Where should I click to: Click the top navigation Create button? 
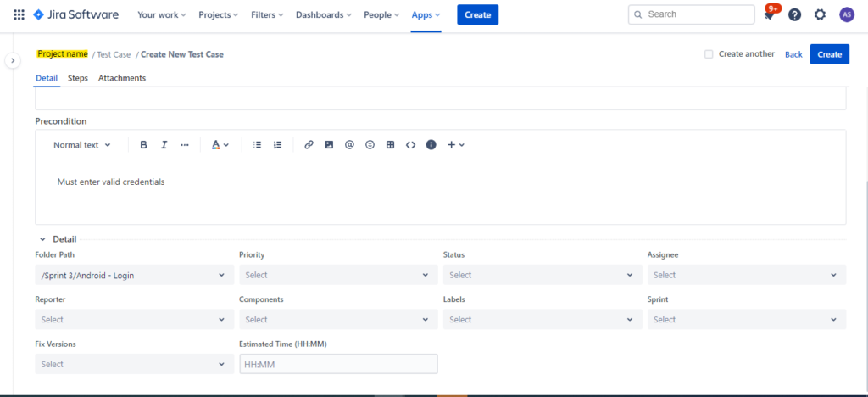click(478, 15)
